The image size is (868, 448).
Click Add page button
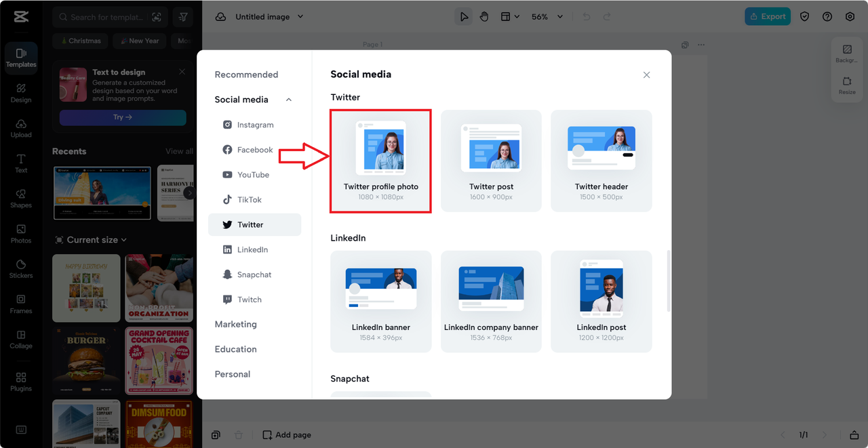[287, 435]
